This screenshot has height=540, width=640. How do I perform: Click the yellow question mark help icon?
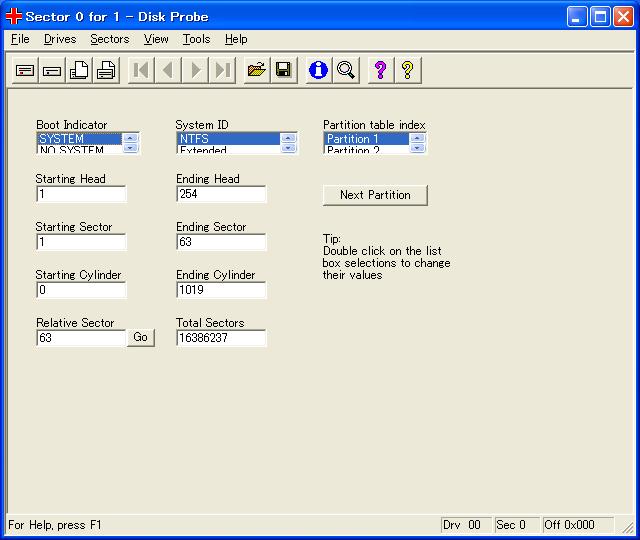pyautogui.click(x=408, y=70)
